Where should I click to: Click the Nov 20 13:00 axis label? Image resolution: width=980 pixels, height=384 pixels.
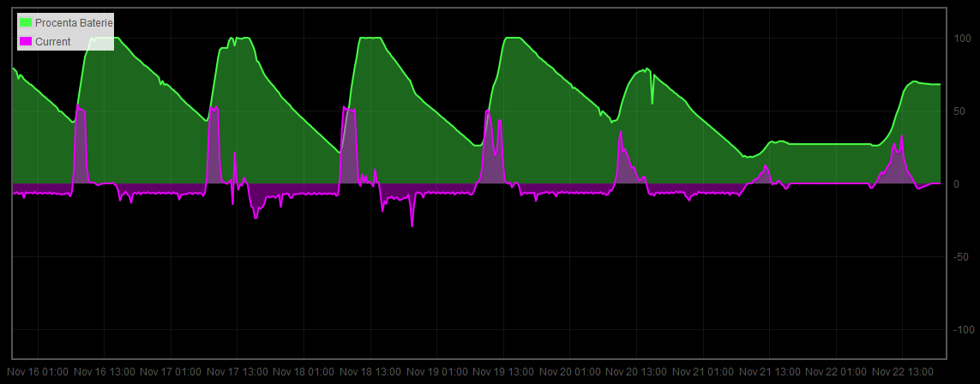(x=635, y=372)
